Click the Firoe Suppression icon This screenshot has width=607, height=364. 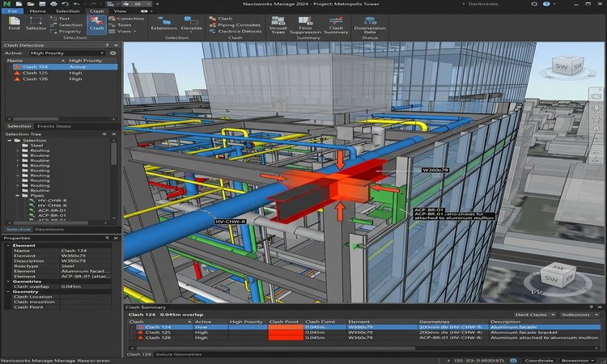point(305,25)
